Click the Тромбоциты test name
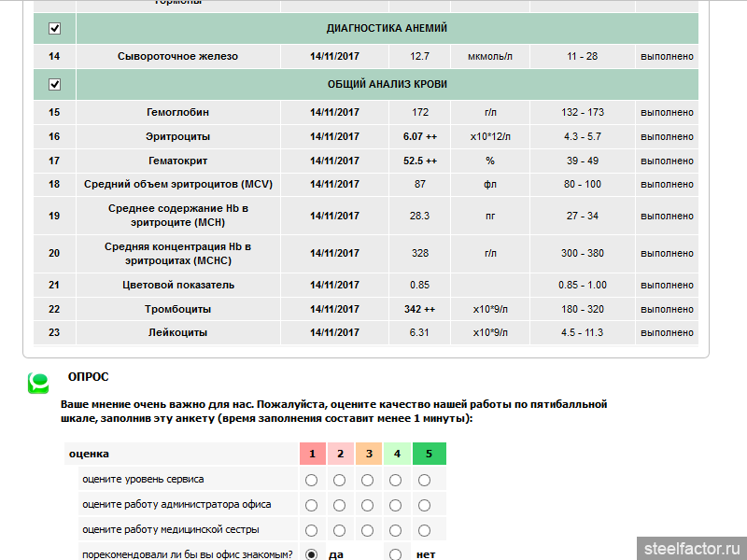747x560 pixels. (x=177, y=309)
